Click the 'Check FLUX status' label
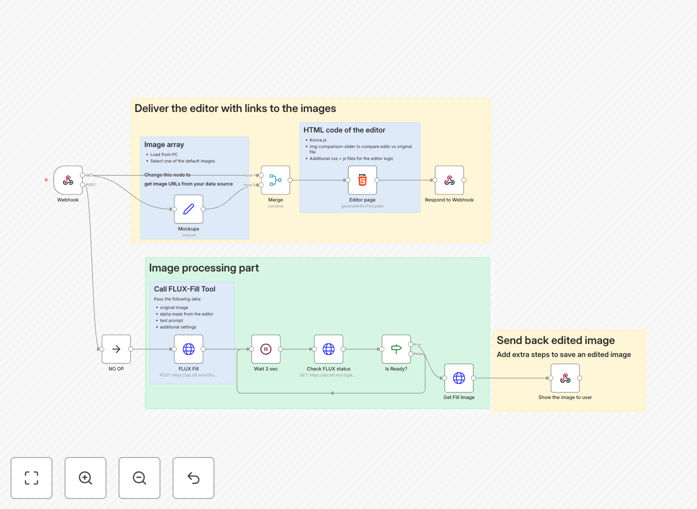Screen dimensions: 697x509 (x=328, y=369)
